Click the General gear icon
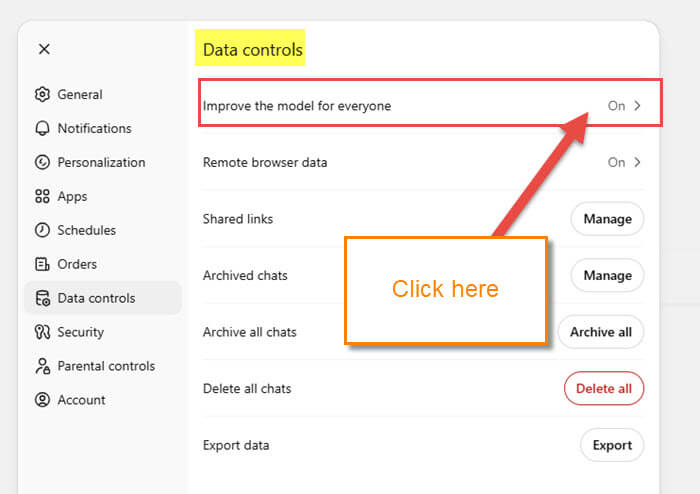This screenshot has width=700, height=494. [42, 95]
